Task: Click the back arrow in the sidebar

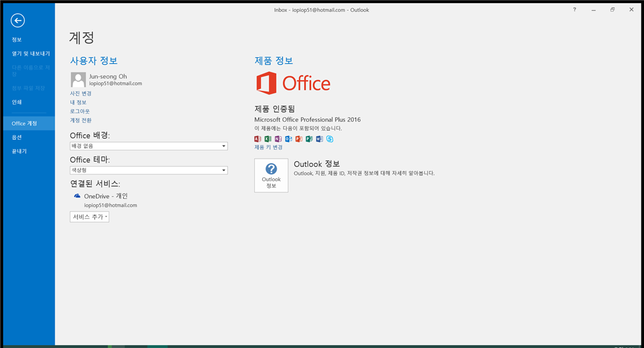Action: 18,21
